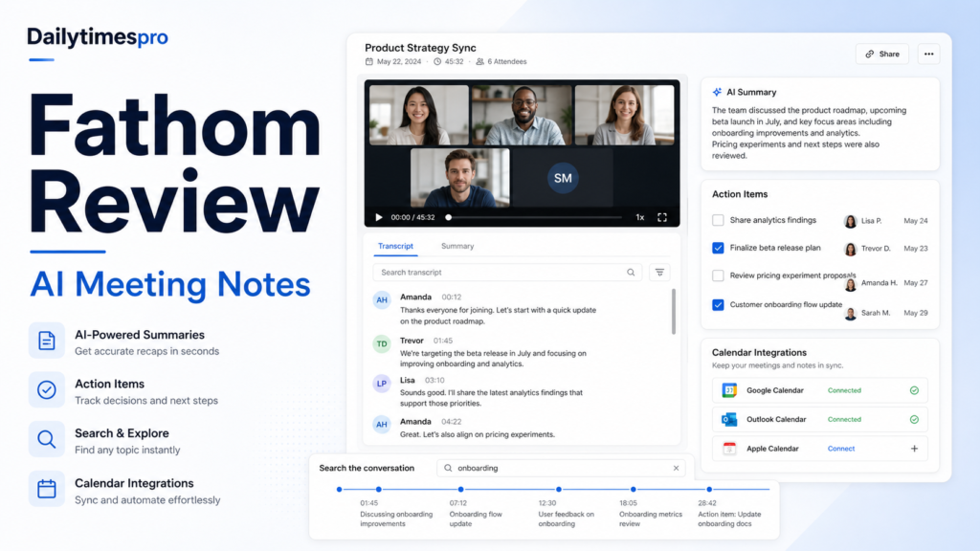Click the glasses-wearing man's video tile
980x551 pixels.
point(522,115)
